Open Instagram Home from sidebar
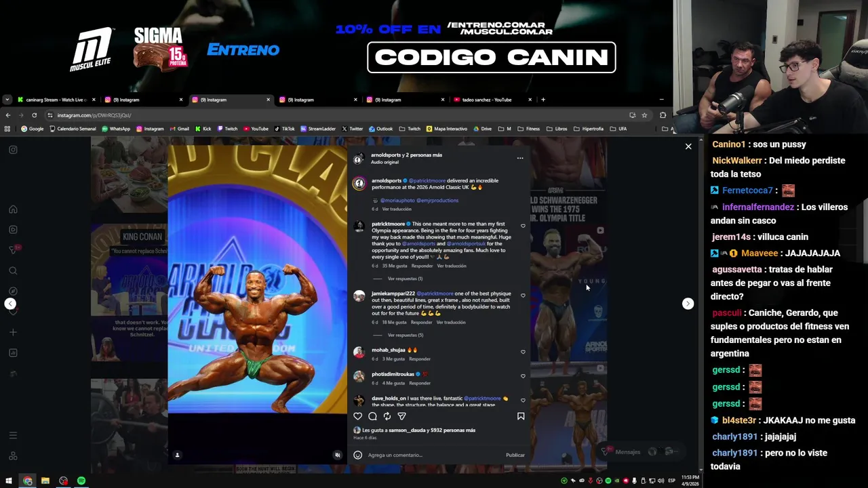Screen dimensions: 868x488 [13, 209]
